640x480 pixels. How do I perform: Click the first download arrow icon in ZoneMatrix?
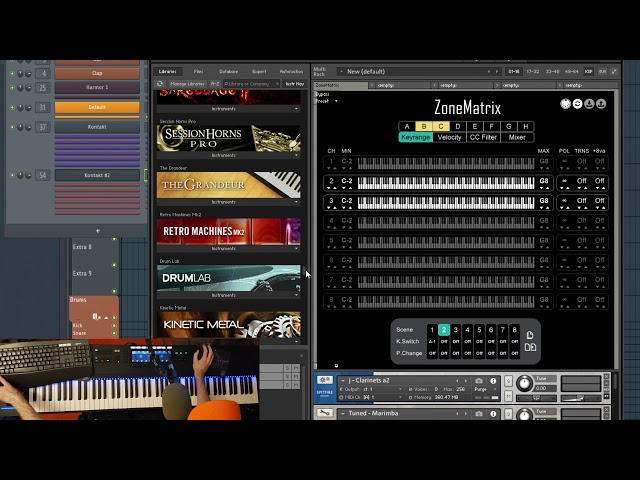[x=589, y=104]
